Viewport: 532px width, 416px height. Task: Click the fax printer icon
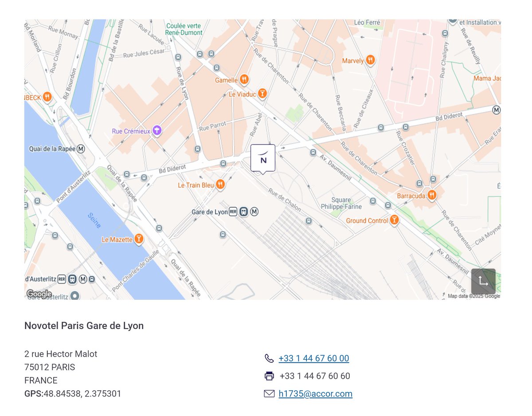(269, 376)
